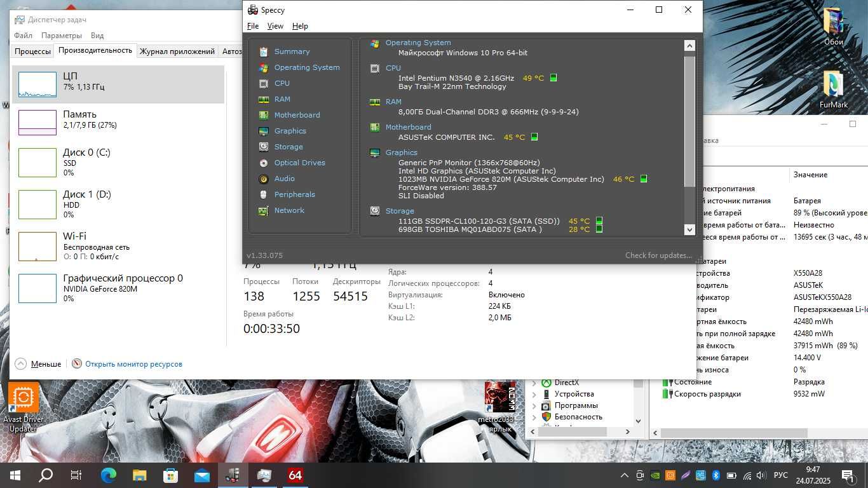This screenshot has width=868, height=488.
Task: Open the Help menu in Speccy
Action: click(300, 26)
